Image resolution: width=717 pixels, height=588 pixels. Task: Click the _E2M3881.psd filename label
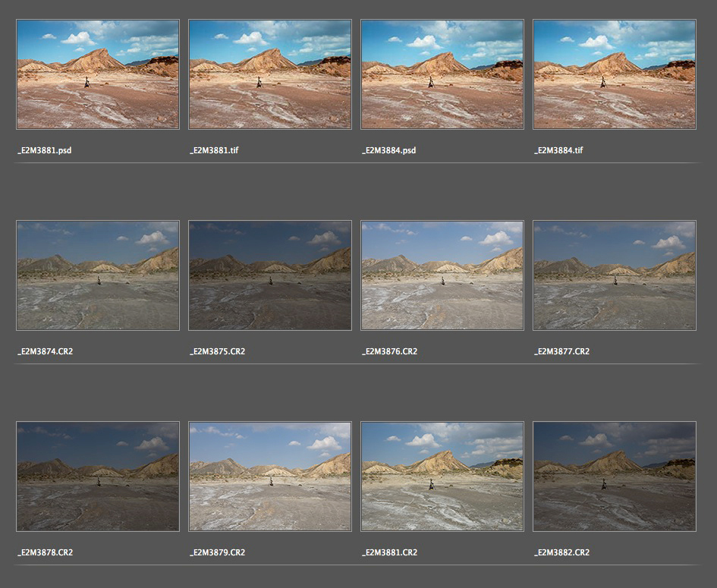[45, 150]
